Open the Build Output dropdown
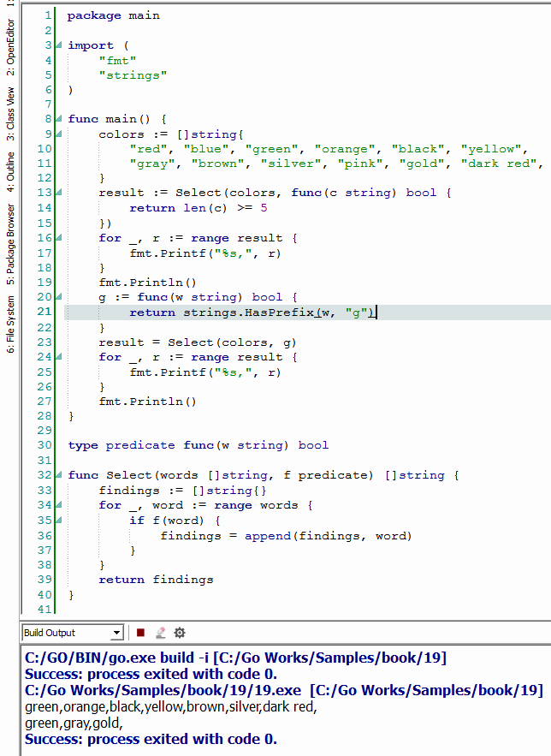Image resolution: width=551 pixels, height=756 pixels. tap(117, 633)
